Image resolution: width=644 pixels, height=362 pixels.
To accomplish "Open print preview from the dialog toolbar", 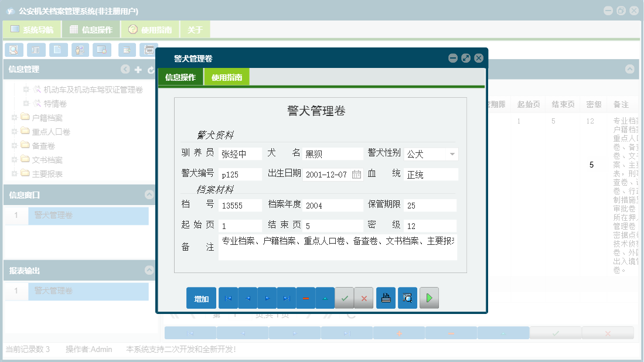I will coord(407,298).
